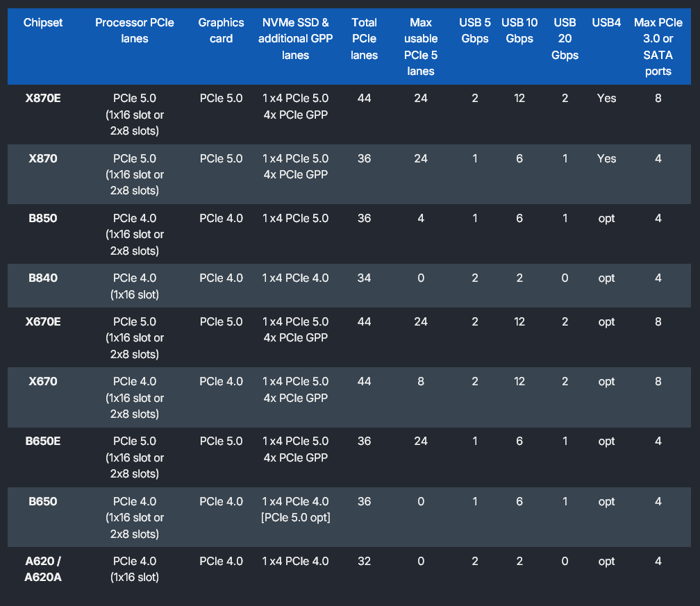Screen dimensions: 700x606
Task: Click the USB 10 Gbps header
Action: [519, 31]
